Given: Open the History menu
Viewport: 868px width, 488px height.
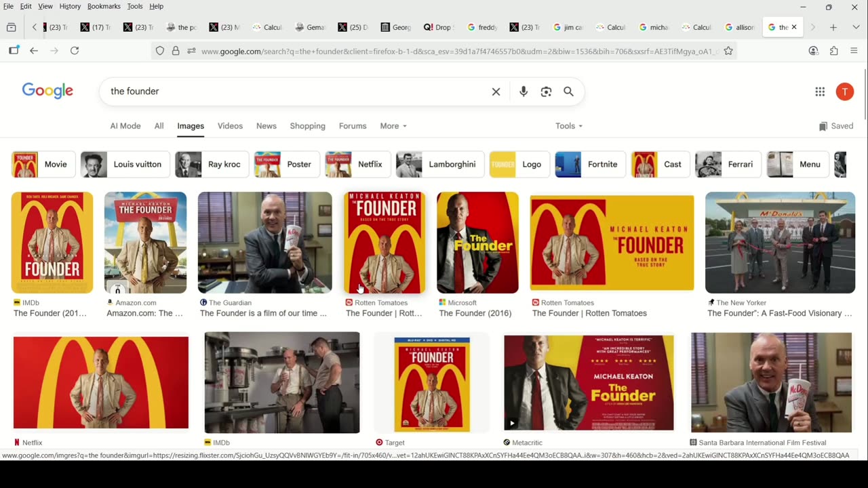Looking at the screenshot, I should click(70, 6).
